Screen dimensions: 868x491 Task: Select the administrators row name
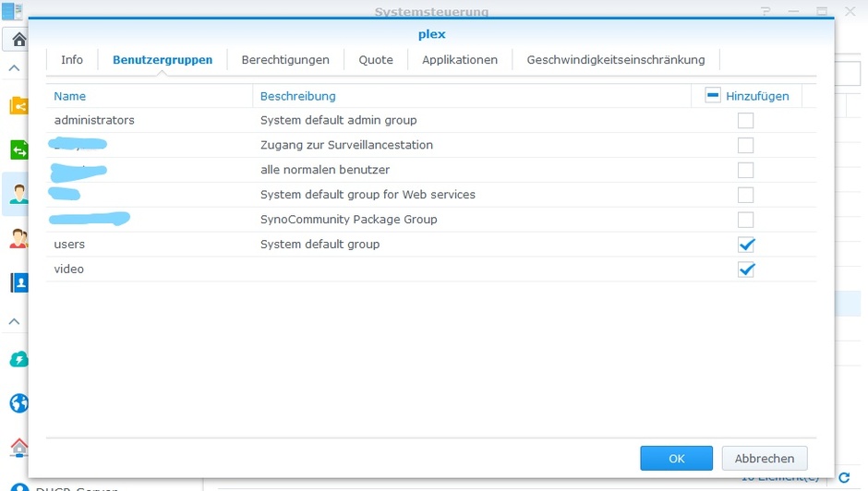pos(94,120)
